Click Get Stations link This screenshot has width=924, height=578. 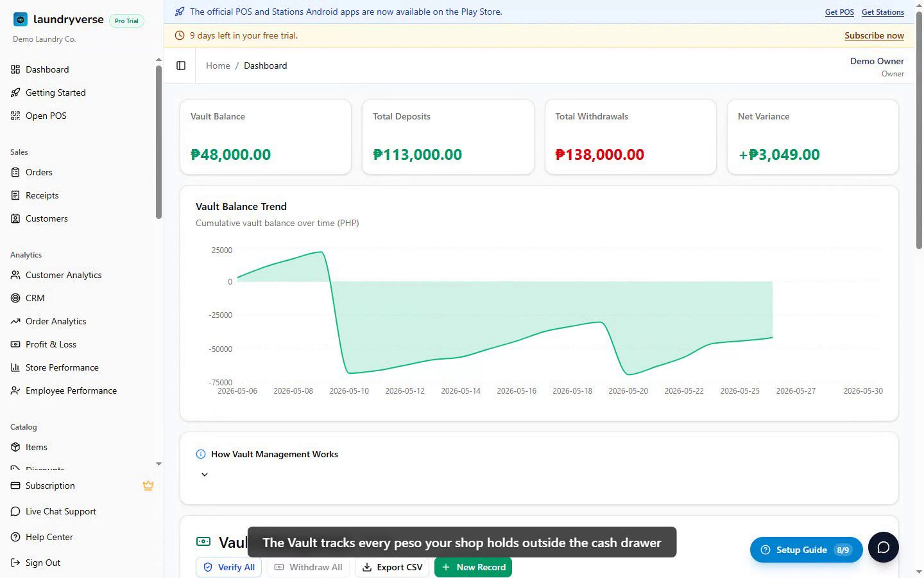point(883,12)
